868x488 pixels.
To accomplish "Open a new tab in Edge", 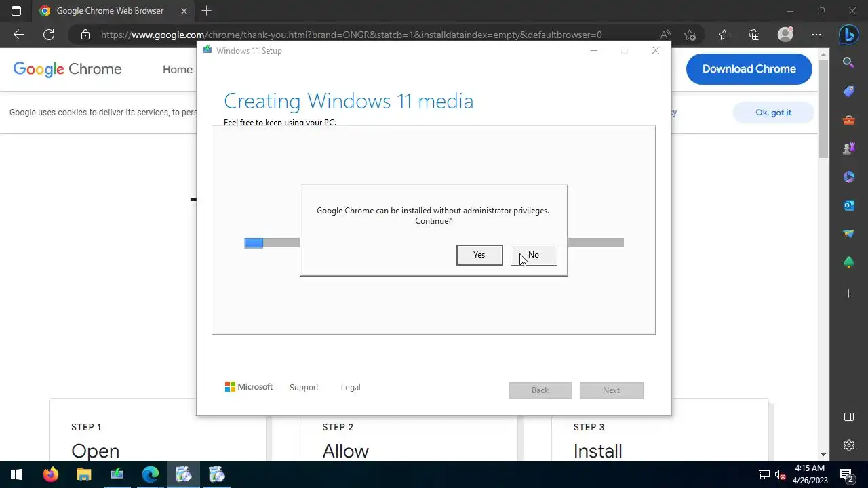I will [x=207, y=11].
